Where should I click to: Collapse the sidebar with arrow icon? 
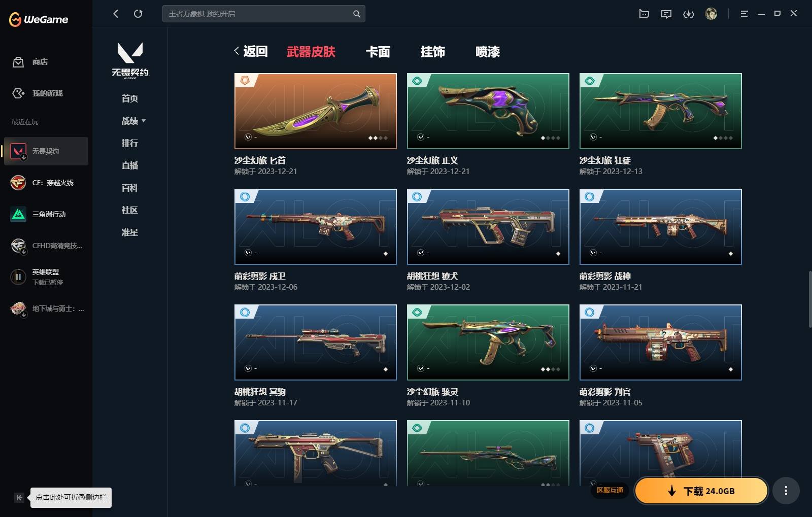click(x=19, y=498)
